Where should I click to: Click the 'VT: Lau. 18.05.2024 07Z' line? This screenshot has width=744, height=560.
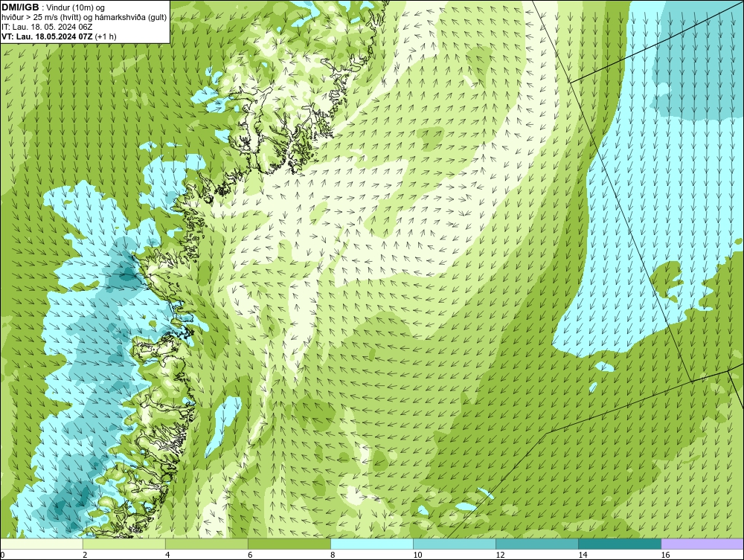point(59,36)
